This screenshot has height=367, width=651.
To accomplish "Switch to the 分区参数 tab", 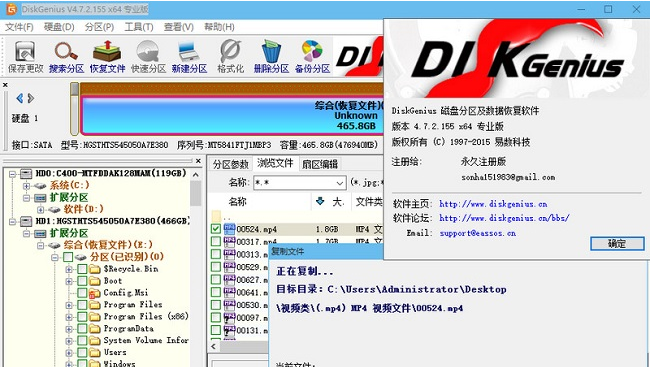I will 230,164.
